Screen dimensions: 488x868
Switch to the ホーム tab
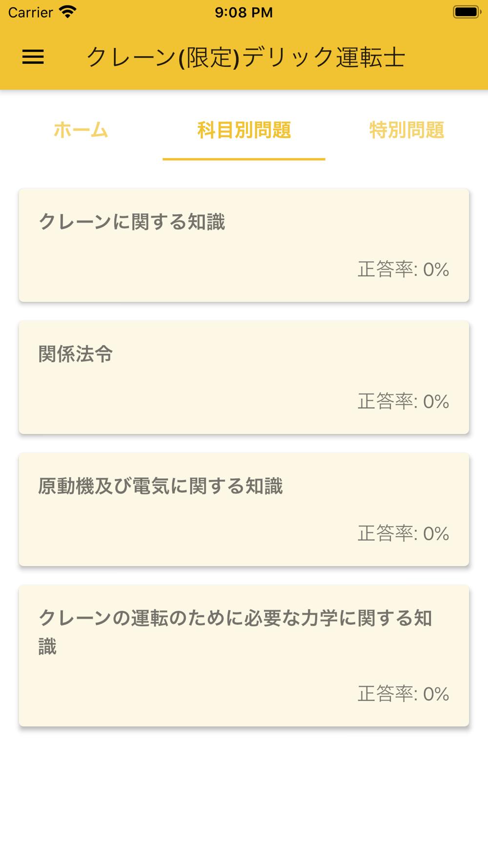pos(81,130)
